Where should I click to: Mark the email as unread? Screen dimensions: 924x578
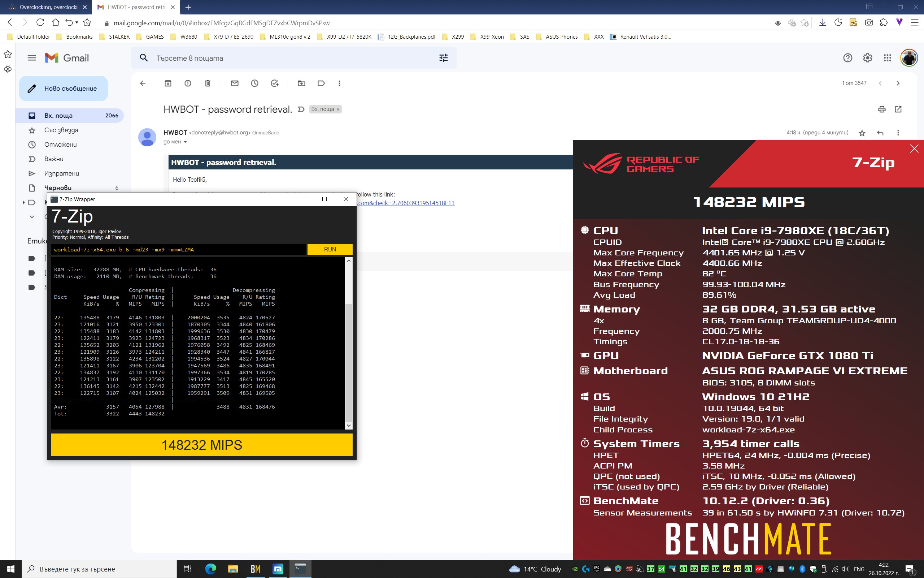[x=235, y=83]
